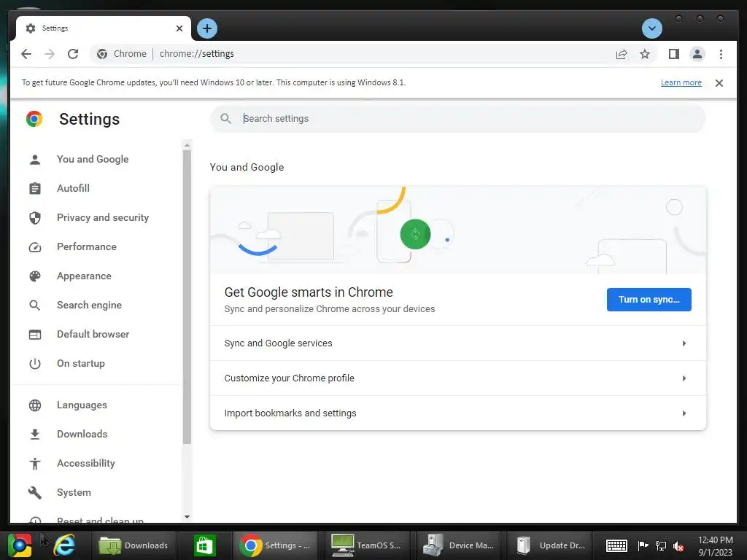Close the Settings tab
This screenshot has width=747, height=560.
pos(179,28)
